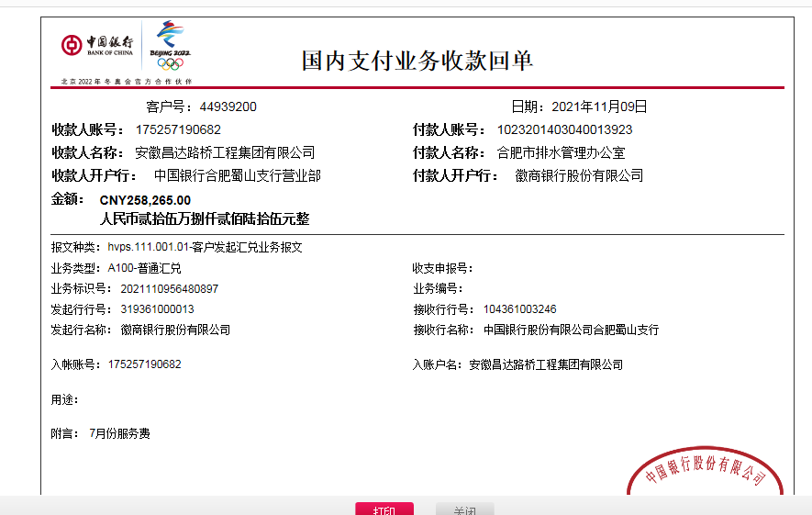
Task: Click the business ID 2021110956480897
Action: point(169,288)
